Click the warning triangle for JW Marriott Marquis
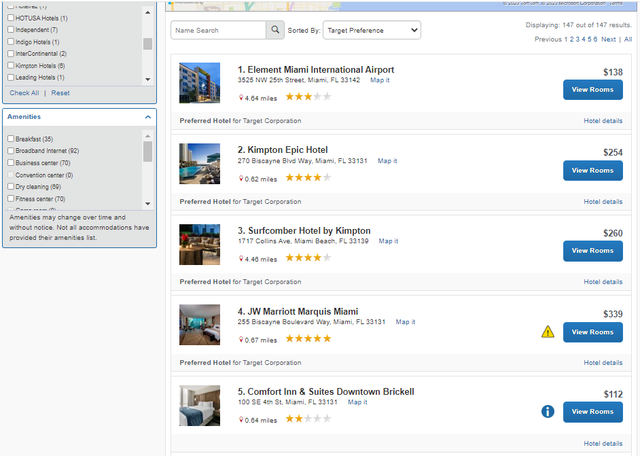This screenshot has width=640, height=456. point(548,331)
